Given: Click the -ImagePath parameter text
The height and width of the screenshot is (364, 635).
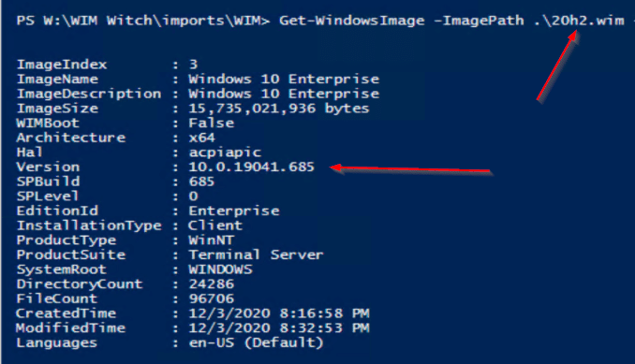Looking at the screenshot, I should (479, 21).
